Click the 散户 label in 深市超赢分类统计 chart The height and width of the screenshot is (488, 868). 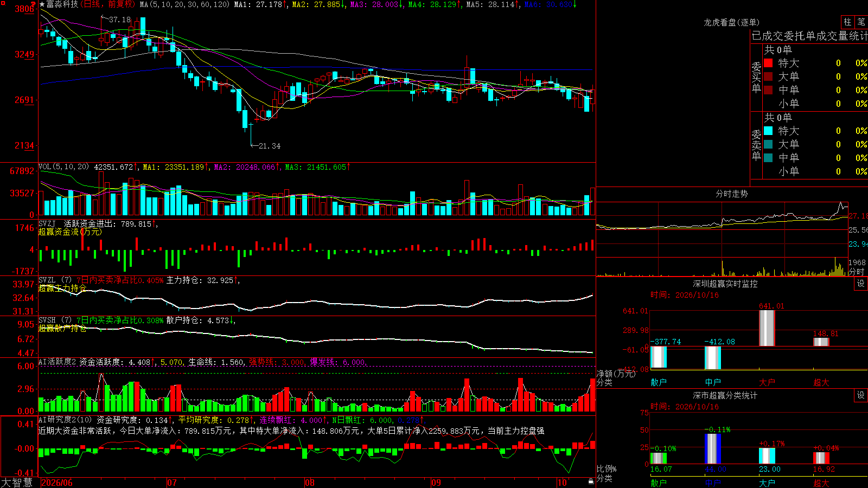(658, 483)
